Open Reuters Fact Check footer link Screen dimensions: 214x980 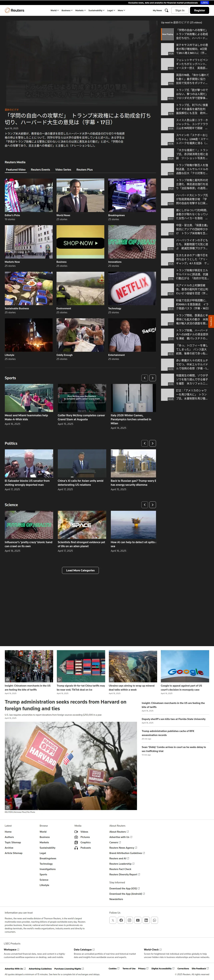(x=120, y=869)
